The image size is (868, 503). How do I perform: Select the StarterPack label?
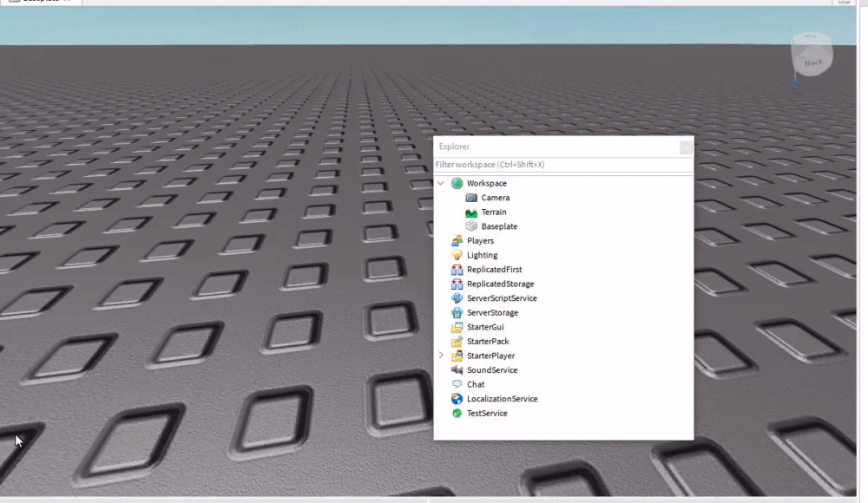(x=488, y=342)
